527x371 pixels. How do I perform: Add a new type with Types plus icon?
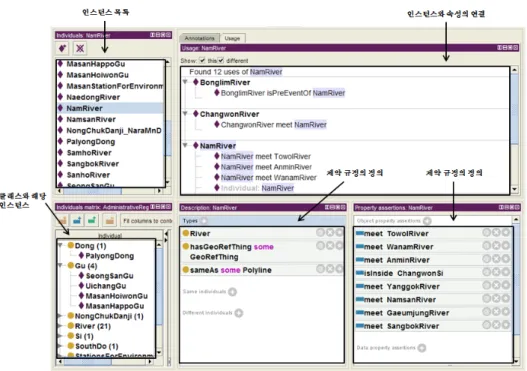tap(204, 221)
